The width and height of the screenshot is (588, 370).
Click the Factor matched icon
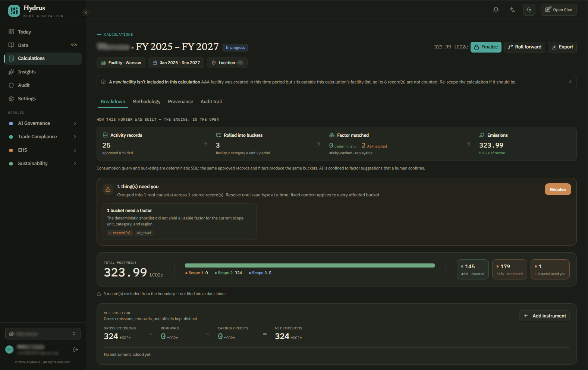click(x=332, y=135)
